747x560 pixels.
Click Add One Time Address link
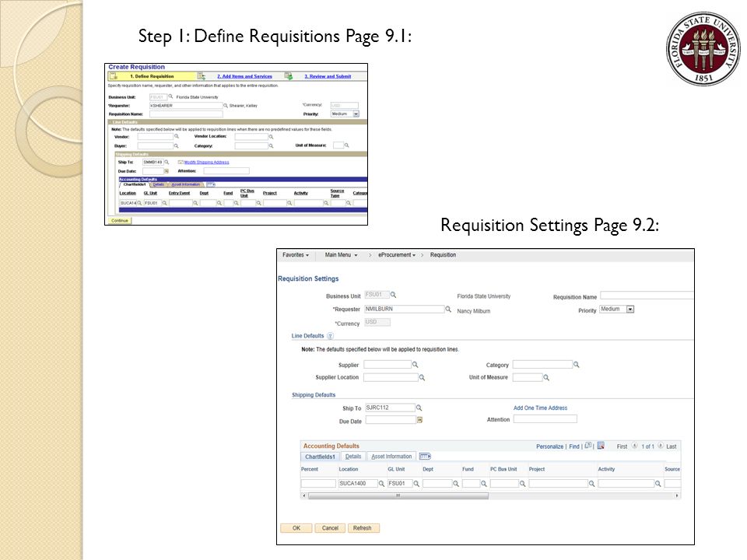pos(540,408)
